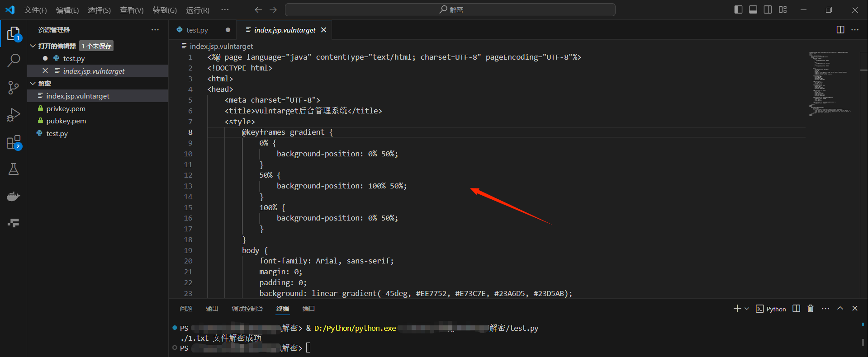Open the Search view in activity bar
The height and width of the screenshot is (357, 868).
coord(14,60)
